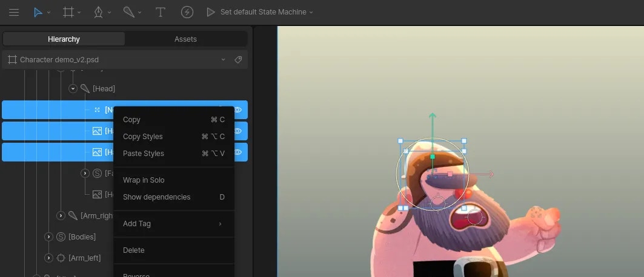This screenshot has height=277, width=644.
Task: Select the arrow Select tool
Action: point(38,12)
